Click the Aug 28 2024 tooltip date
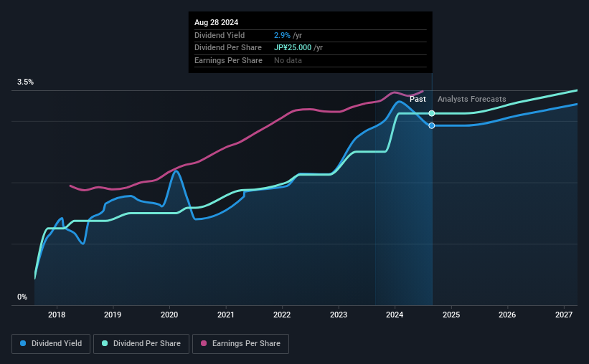 coord(217,22)
